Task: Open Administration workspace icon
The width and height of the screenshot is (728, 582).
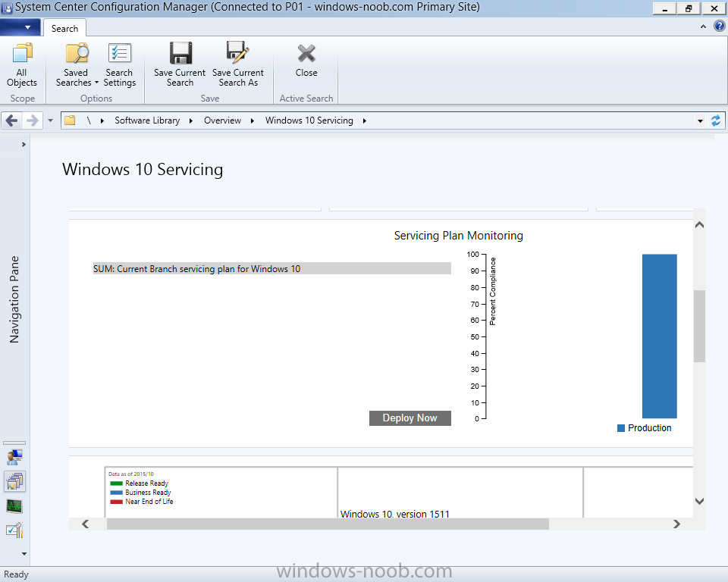Action: [x=14, y=530]
